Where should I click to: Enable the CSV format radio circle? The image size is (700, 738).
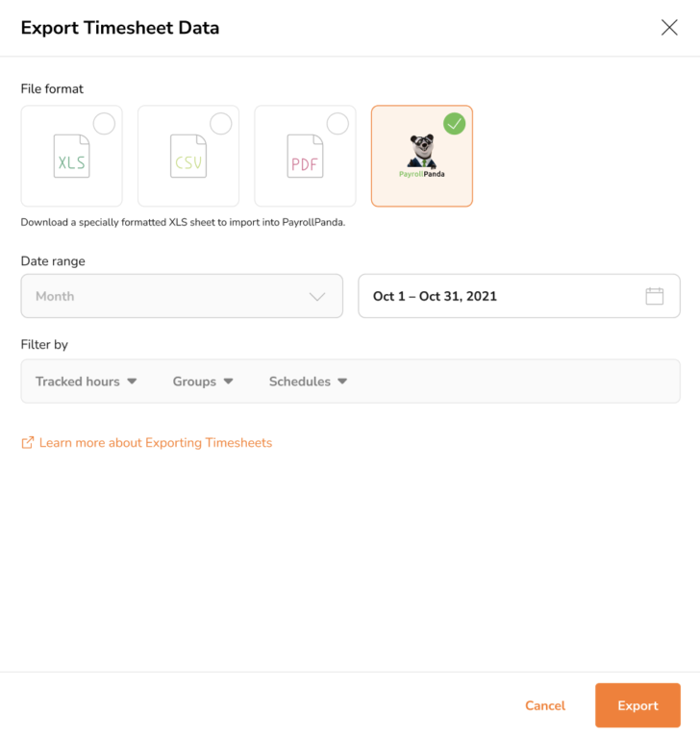click(x=221, y=124)
